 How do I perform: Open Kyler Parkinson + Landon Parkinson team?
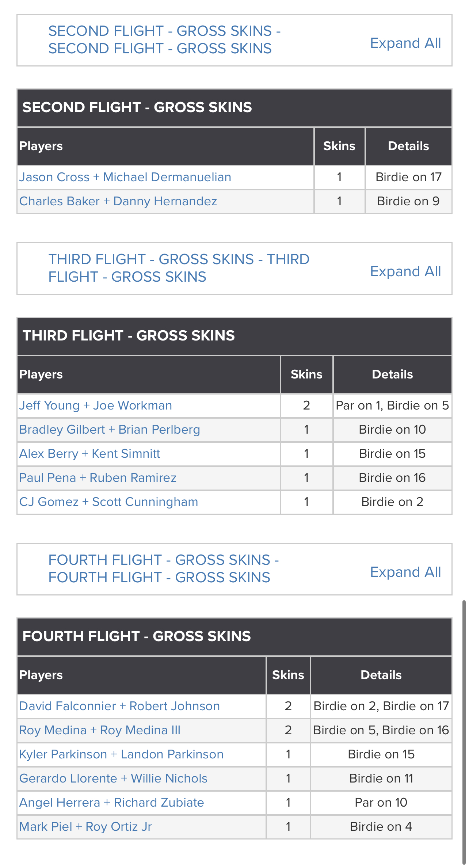[121, 754]
